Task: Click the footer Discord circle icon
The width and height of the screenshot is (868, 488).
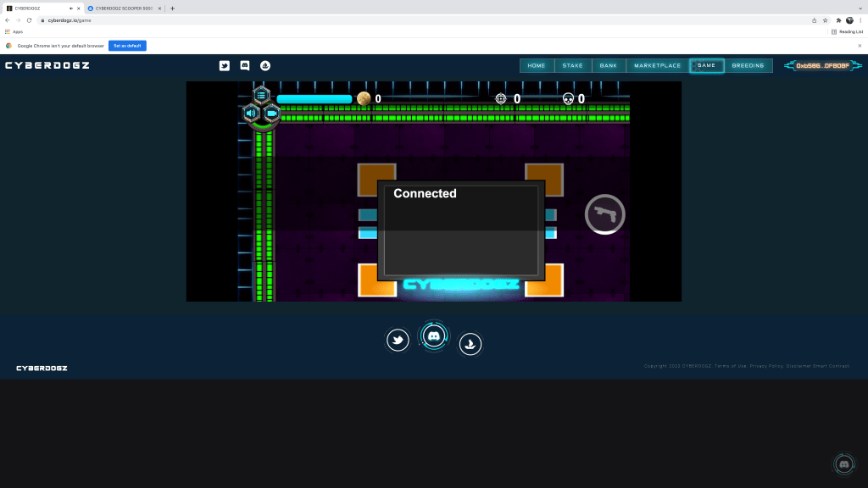Action: tap(434, 336)
